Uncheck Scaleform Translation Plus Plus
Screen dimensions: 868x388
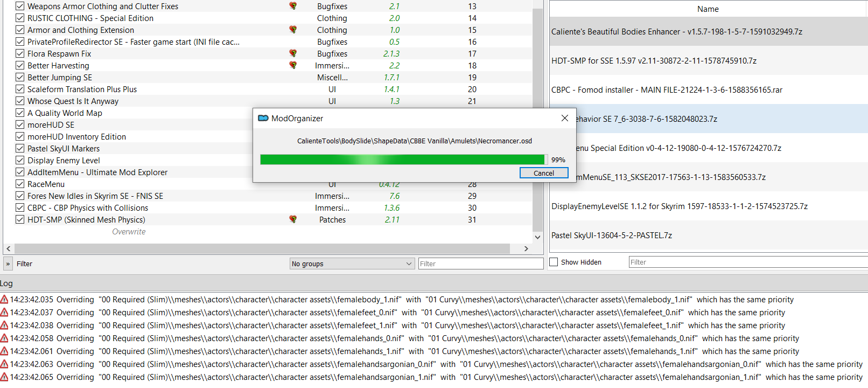[20, 89]
